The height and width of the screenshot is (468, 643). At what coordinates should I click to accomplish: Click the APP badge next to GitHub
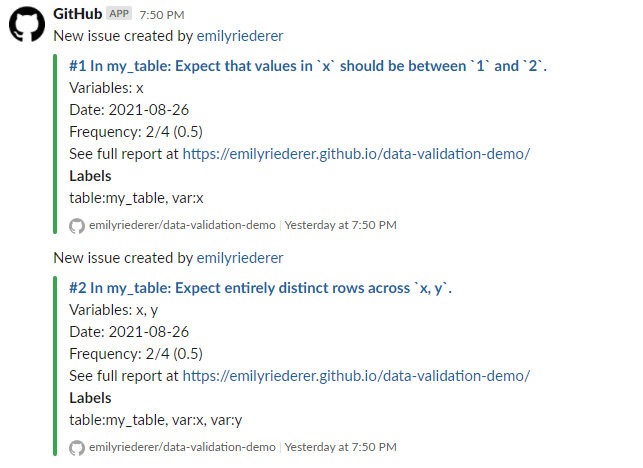119,14
